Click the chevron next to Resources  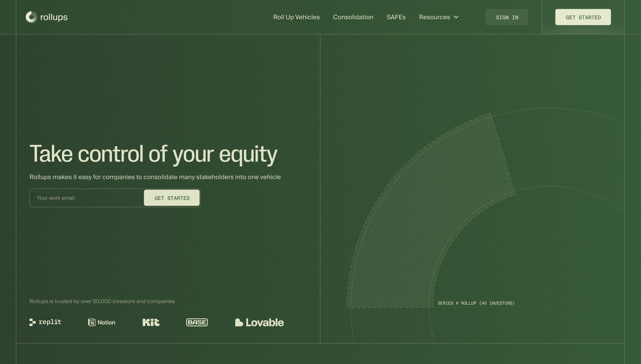coord(456,17)
